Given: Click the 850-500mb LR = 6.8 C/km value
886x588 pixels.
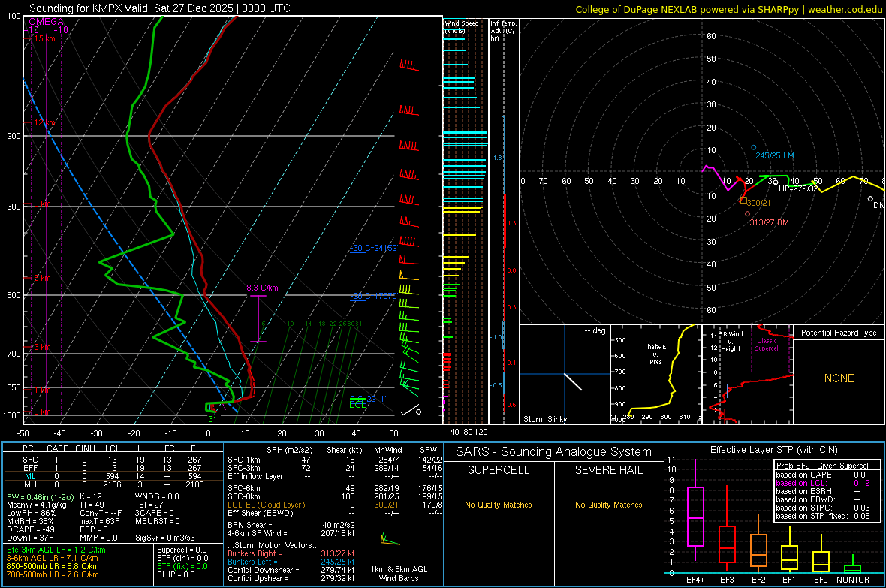Looking at the screenshot, I should (x=53, y=566).
